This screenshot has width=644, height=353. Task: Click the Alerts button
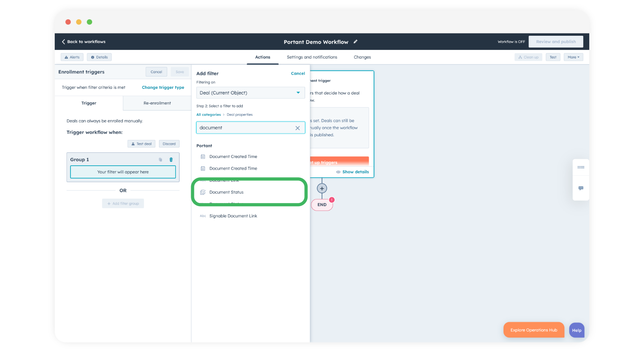[x=72, y=57]
